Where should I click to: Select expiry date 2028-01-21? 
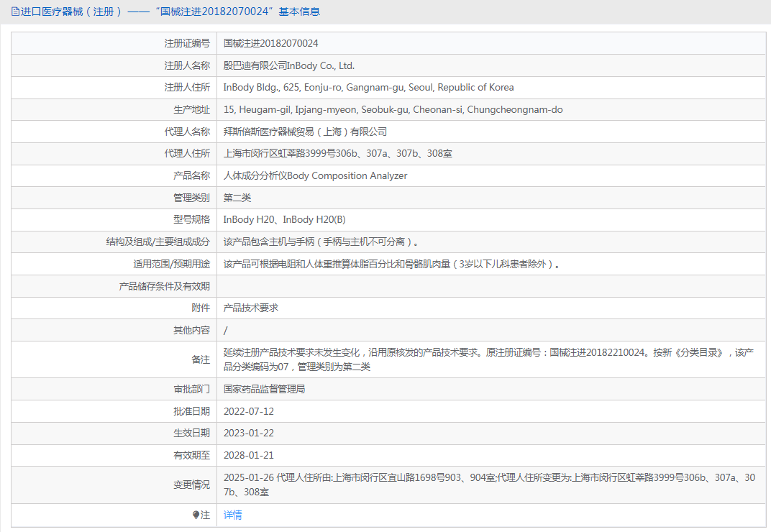[249, 455]
